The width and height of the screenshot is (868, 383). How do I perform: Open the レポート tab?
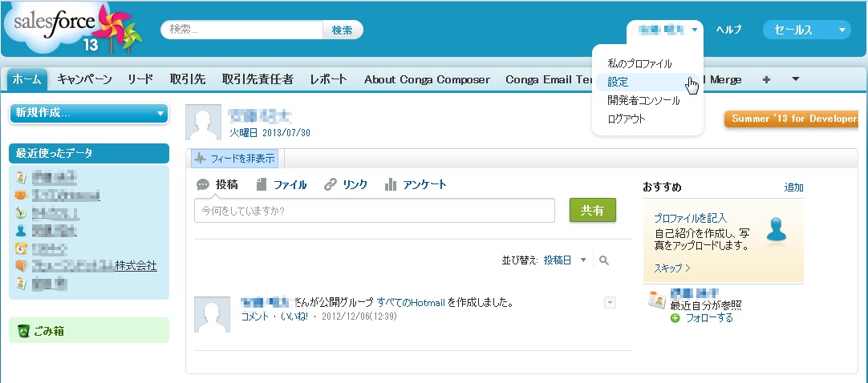point(328,79)
